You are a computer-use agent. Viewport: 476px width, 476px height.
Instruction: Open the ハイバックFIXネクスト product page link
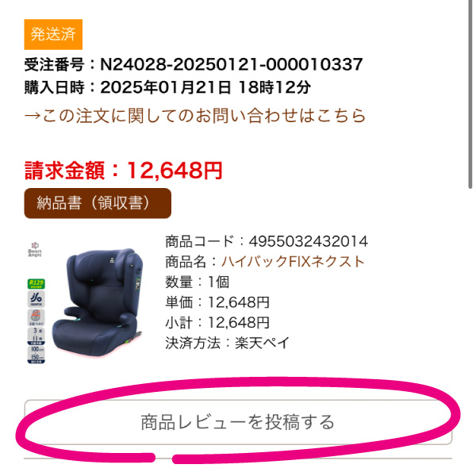click(x=293, y=261)
